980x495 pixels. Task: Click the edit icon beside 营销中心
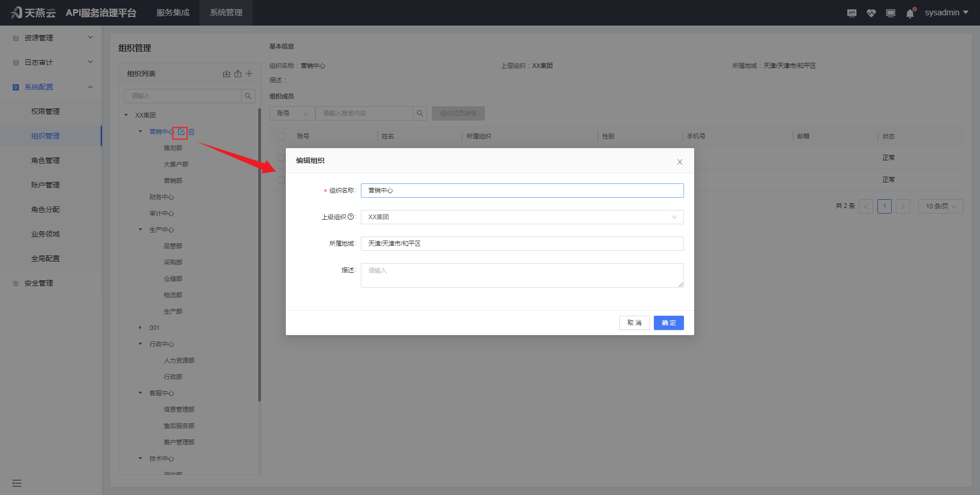click(x=181, y=132)
